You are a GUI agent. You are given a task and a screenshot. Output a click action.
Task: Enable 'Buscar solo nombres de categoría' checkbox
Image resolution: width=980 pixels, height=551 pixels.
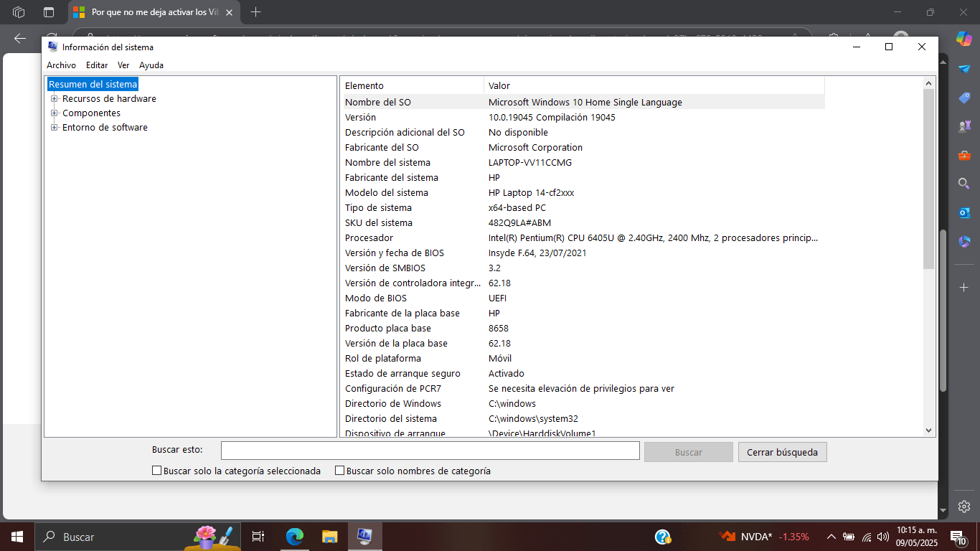(340, 471)
